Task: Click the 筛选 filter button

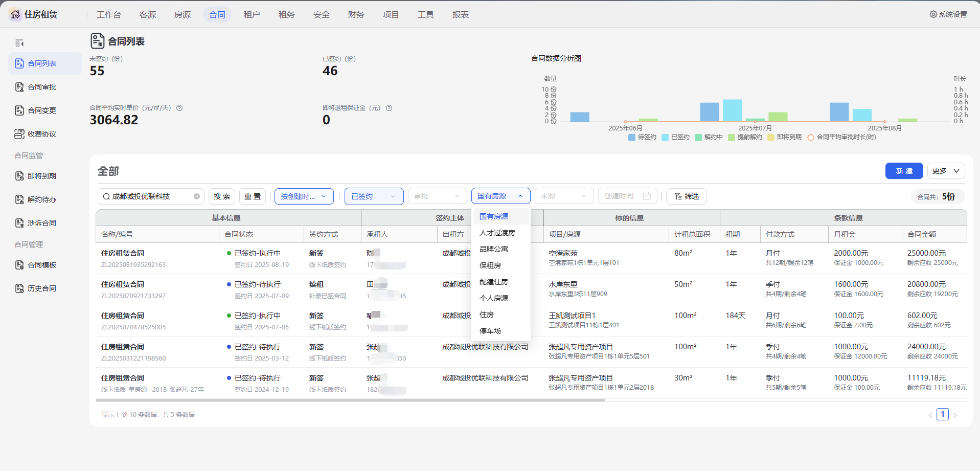Action: coord(686,196)
